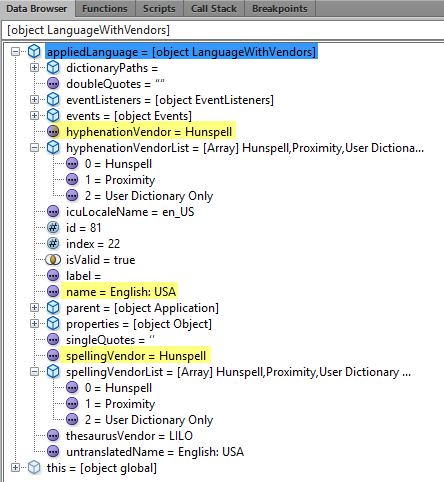
Task: Click the cube icon next to dictionaryPaths
Action: tap(53, 68)
